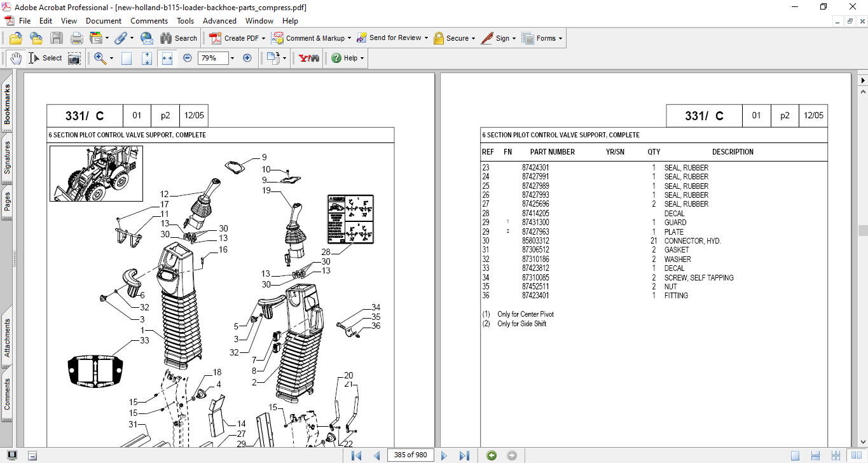Image resolution: width=868 pixels, height=463 pixels.
Task: Click the Fit Width icon
Action: (167, 58)
